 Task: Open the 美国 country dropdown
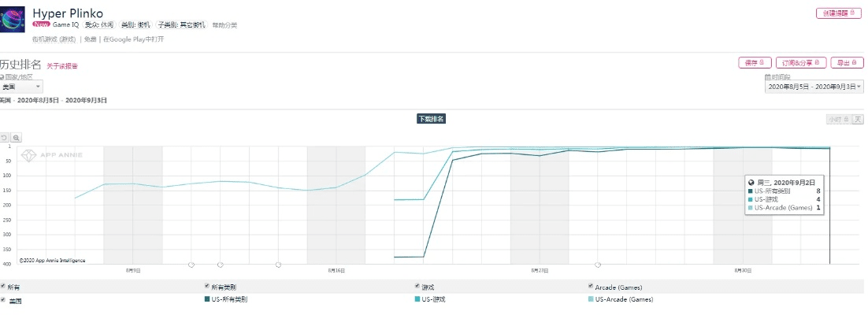(21, 87)
